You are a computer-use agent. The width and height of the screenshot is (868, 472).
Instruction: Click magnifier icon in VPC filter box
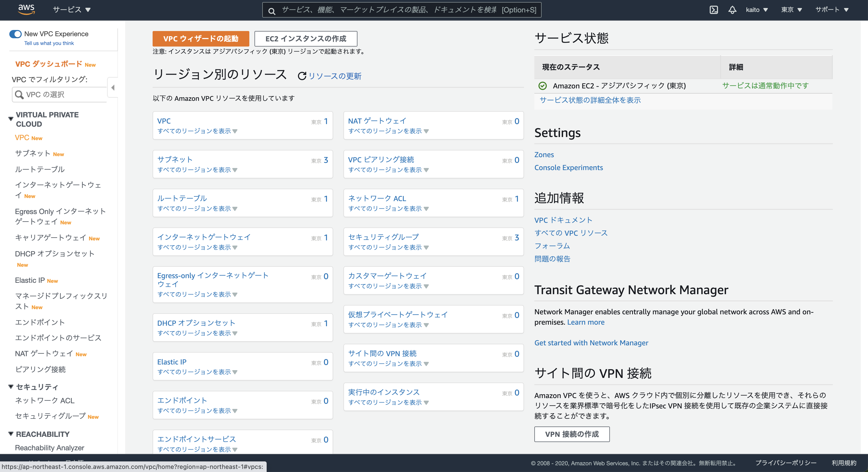[19, 95]
